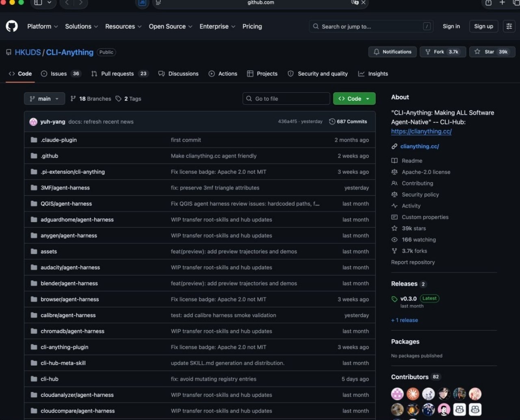This screenshot has height=420, width=520.
Task: Click yuh-yang's avatar in the latest commit row
Action: coord(33,121)
